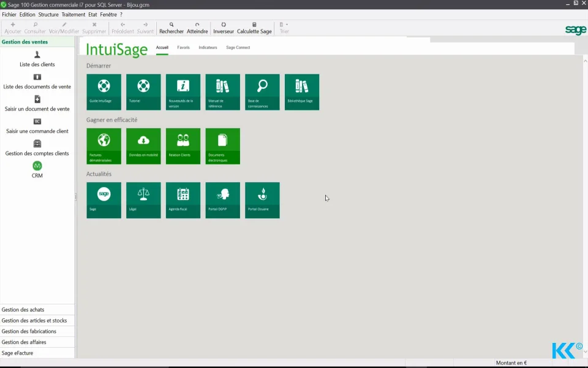
Task: Click the sidebar collapse handle
Action: click(76, 197)
